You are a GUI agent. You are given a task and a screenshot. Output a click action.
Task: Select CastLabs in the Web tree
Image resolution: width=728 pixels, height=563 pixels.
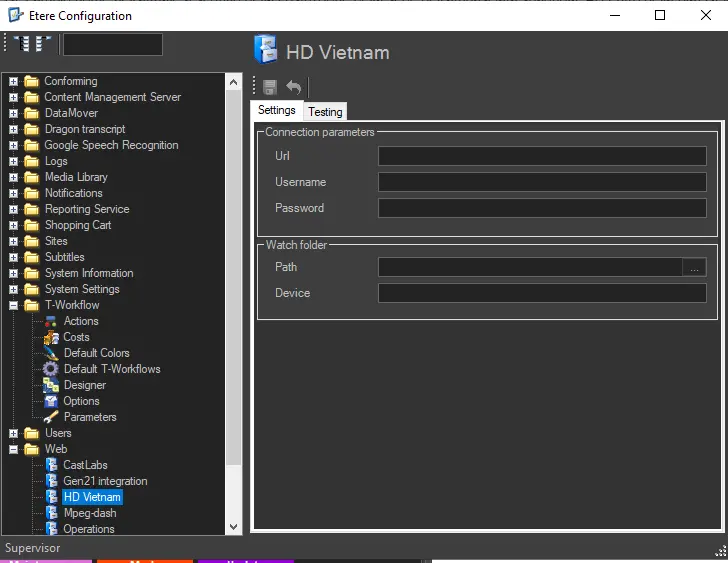(x=85, y=465)
